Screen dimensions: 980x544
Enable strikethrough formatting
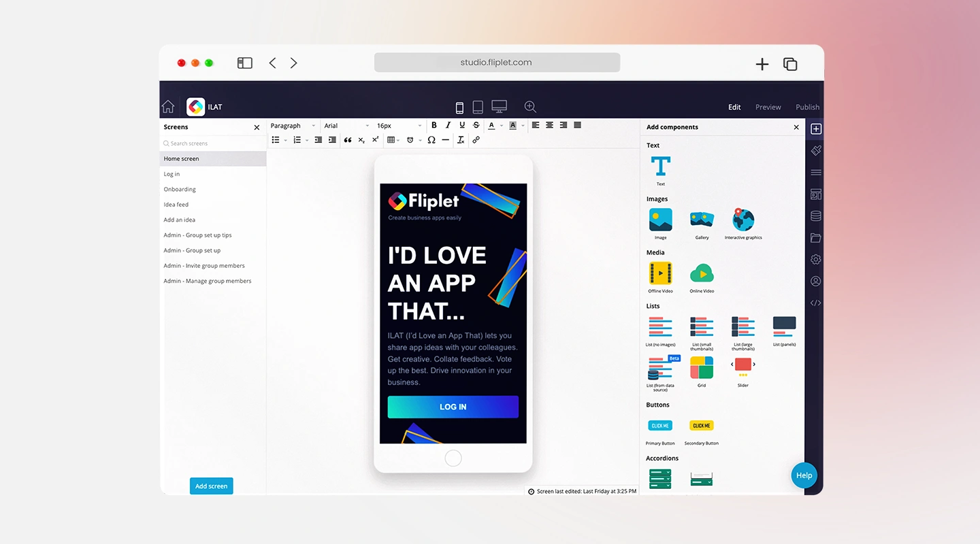[476, 125]
